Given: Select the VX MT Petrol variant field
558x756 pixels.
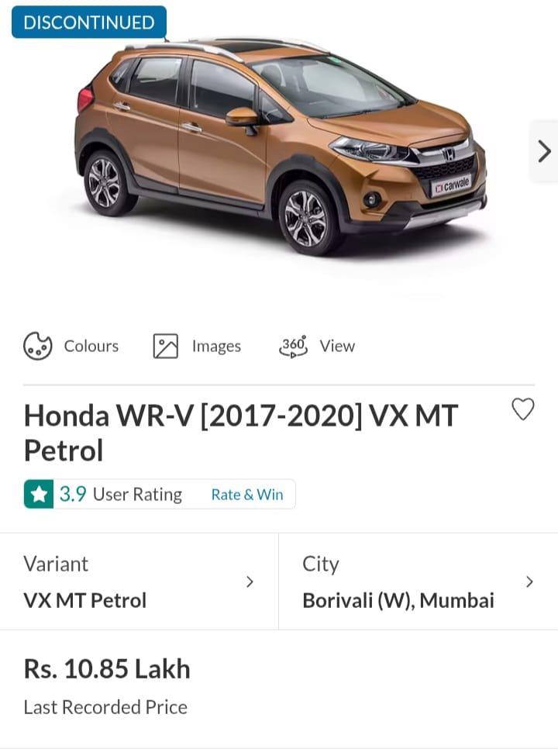Looking at the screenshot, I should [x=139, y=582].
